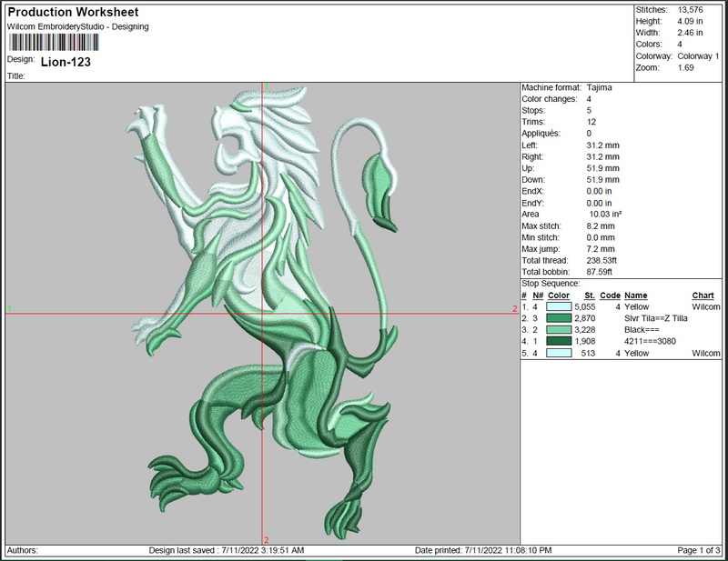The width and height of the screenshot is (728, 561).
Task: Click the Colorway 1 value
Action: point(697,56)
